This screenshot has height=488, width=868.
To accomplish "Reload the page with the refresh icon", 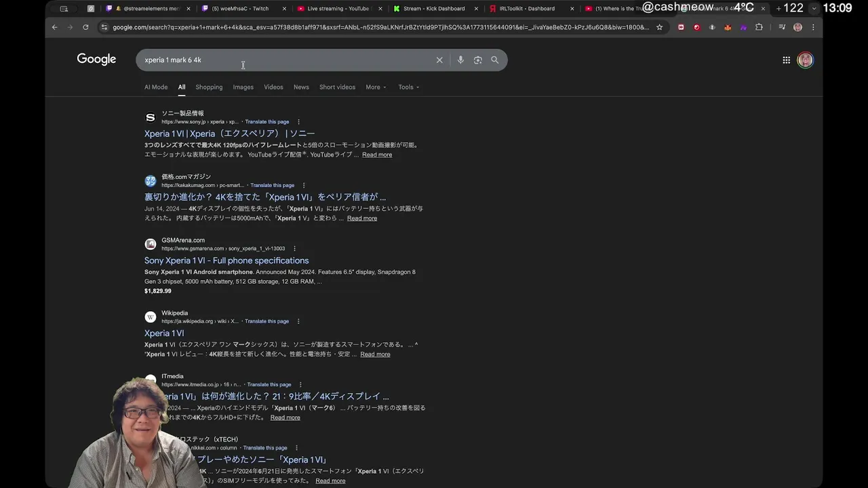I will [85, 27].
